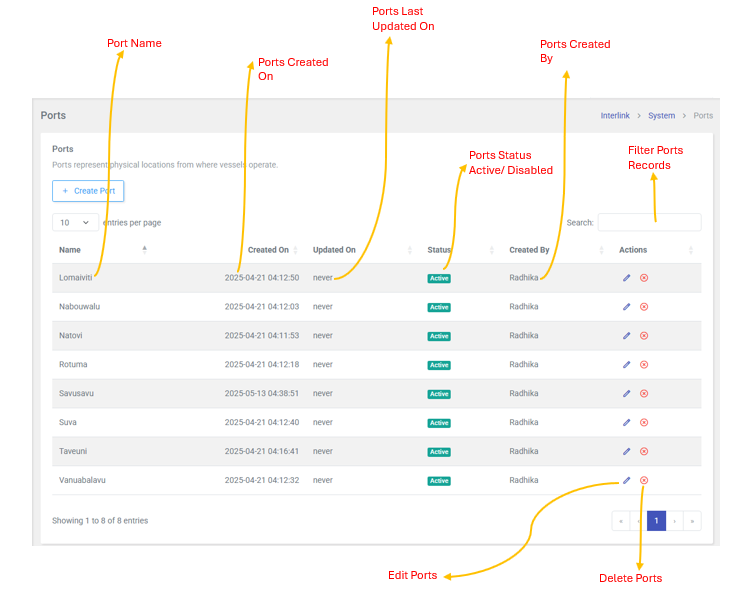Delete the Vanuabalavu port
The height and width of the screenshot is (601, 742).
[x=644, y=481]
